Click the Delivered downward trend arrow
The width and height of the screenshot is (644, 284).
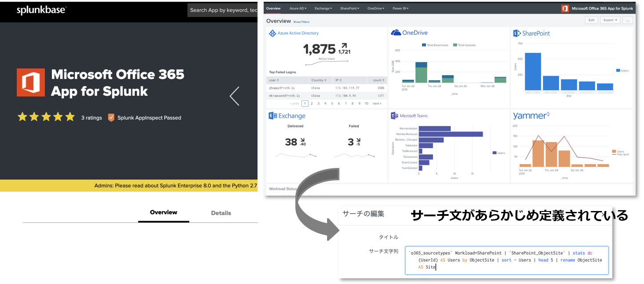(303, 139)
